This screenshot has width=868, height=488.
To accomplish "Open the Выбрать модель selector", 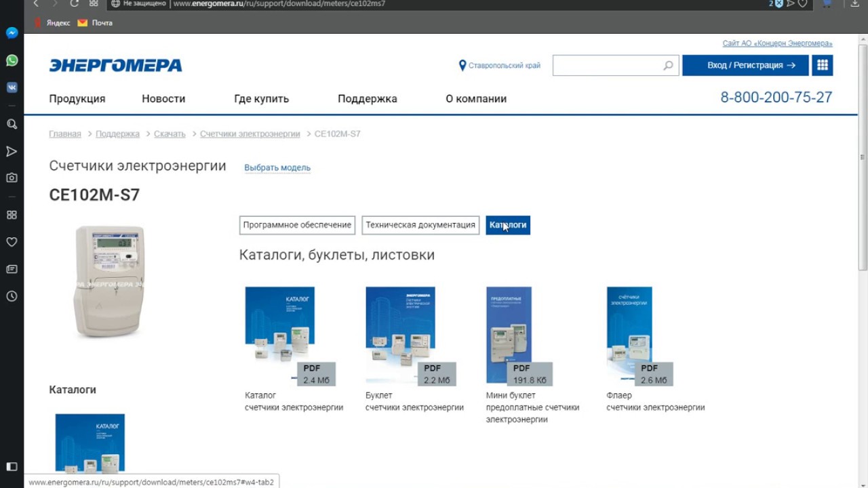I will click(x=277, y=167).
